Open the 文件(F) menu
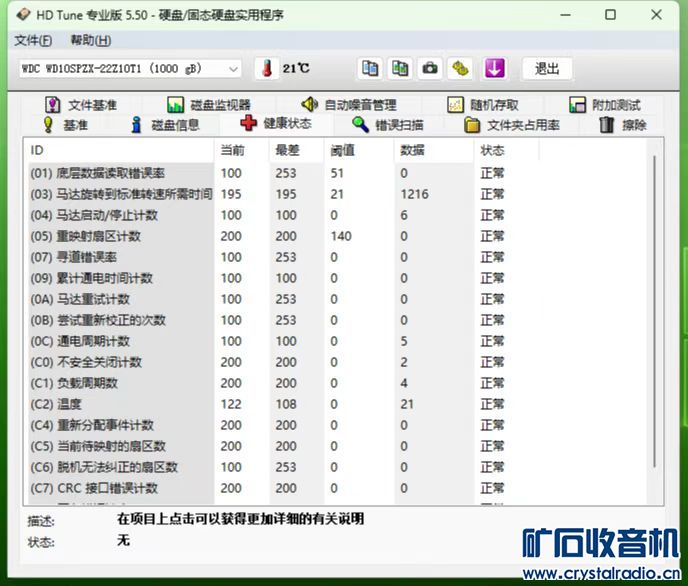This screenshot has height=586, width=688. click(33, 40)
